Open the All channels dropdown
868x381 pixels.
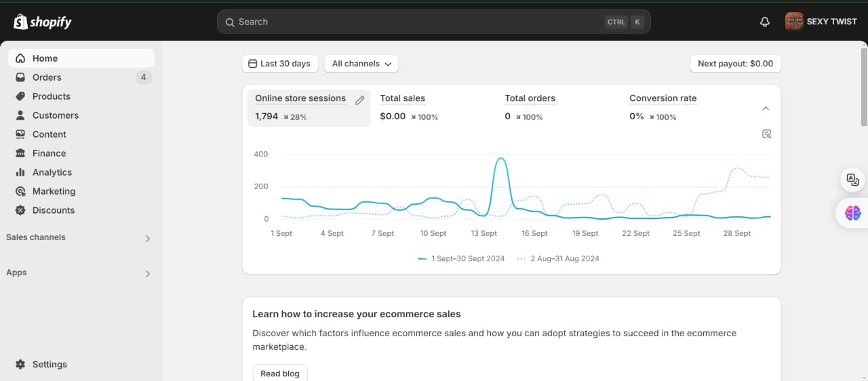click(x=361, y=64)
